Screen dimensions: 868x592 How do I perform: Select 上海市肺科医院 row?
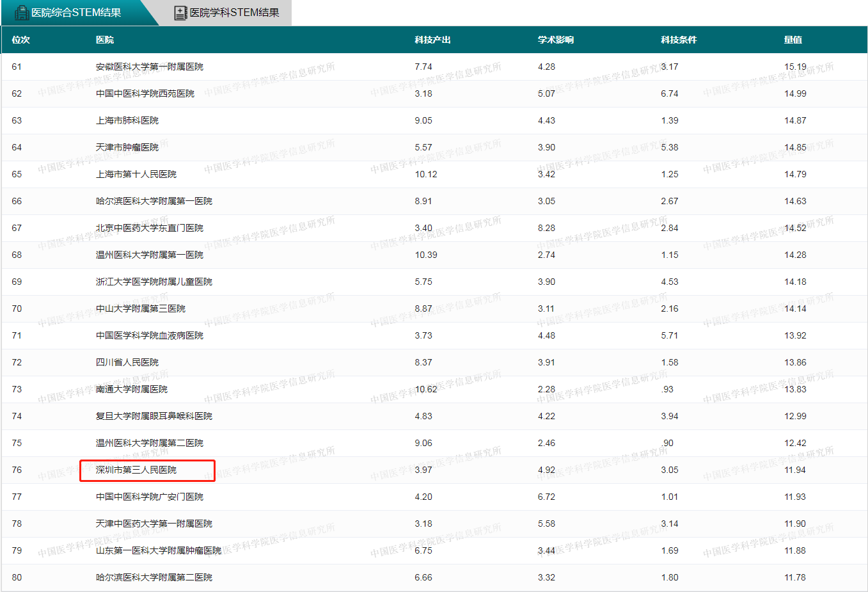point(127,120)
